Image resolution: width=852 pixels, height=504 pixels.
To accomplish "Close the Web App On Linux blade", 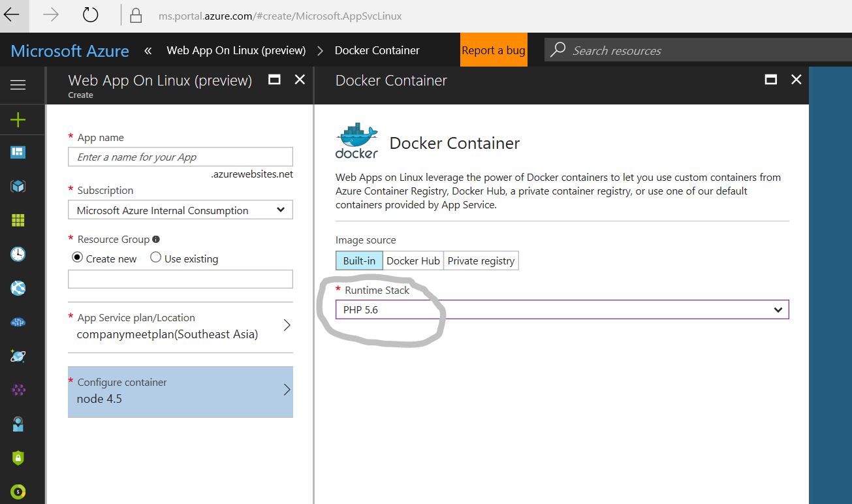I will pyautogui.click(x=300, y=80).
